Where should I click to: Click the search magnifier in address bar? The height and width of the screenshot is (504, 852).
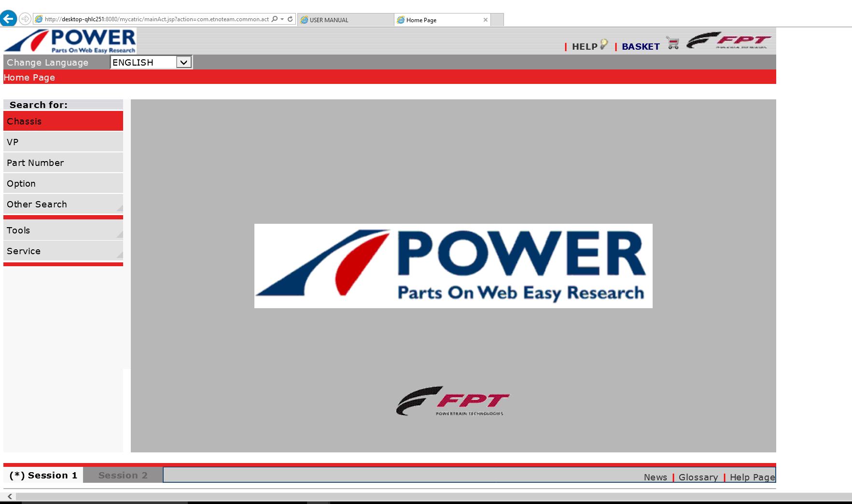275,19
